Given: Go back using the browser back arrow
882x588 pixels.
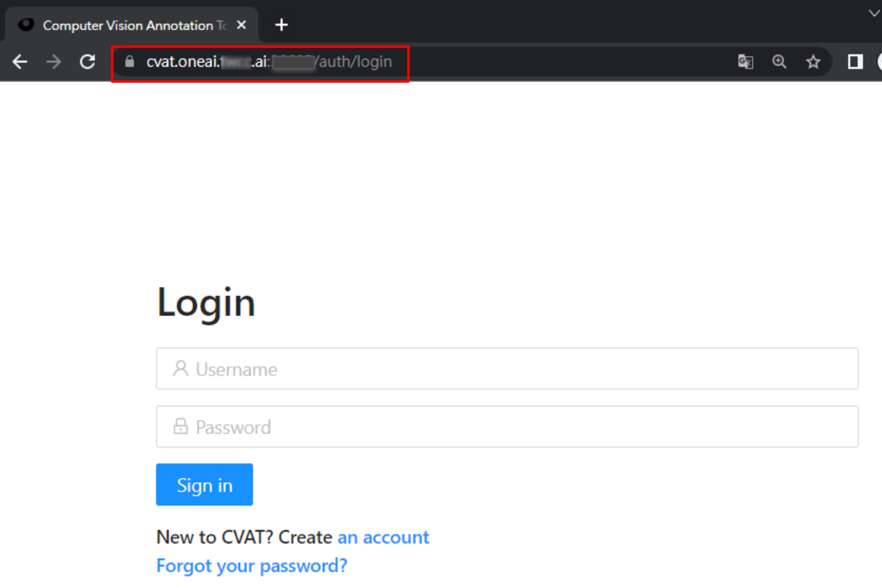Looking at the screenshot, I should pyautogui.click(x=20, y=62).
